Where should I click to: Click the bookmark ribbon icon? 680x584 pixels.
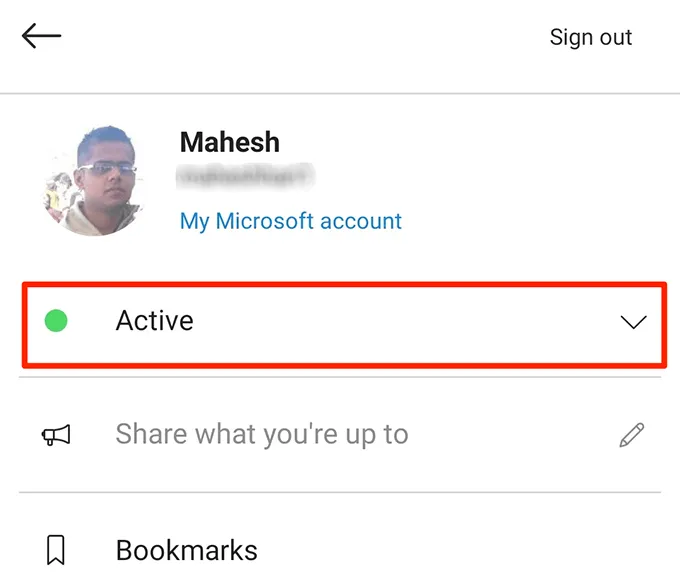[x=56, y=549]
